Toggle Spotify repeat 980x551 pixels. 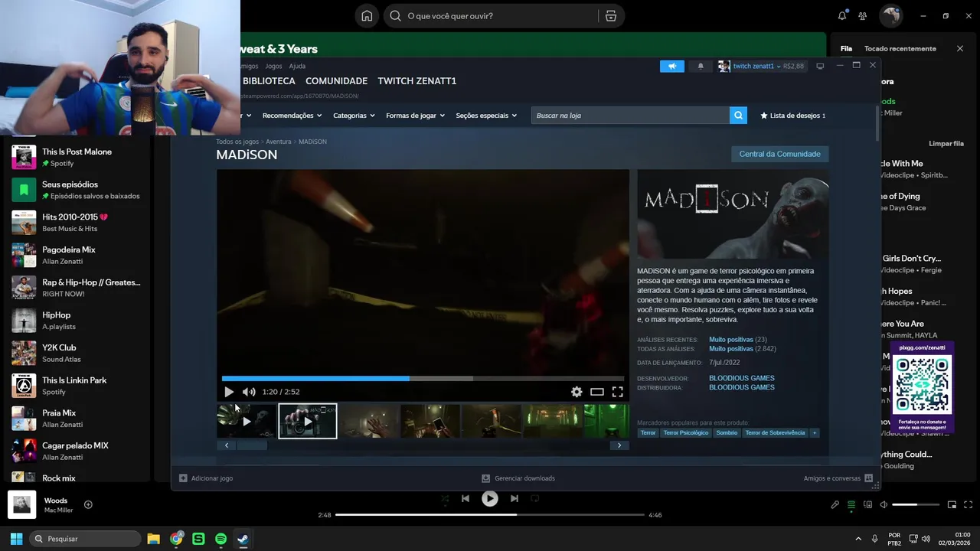535,498
